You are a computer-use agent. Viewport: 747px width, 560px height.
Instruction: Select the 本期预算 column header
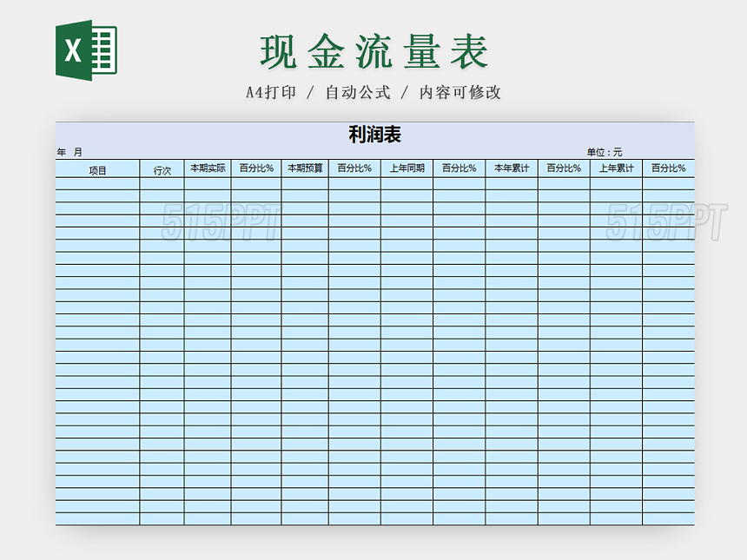click(306, 168)
